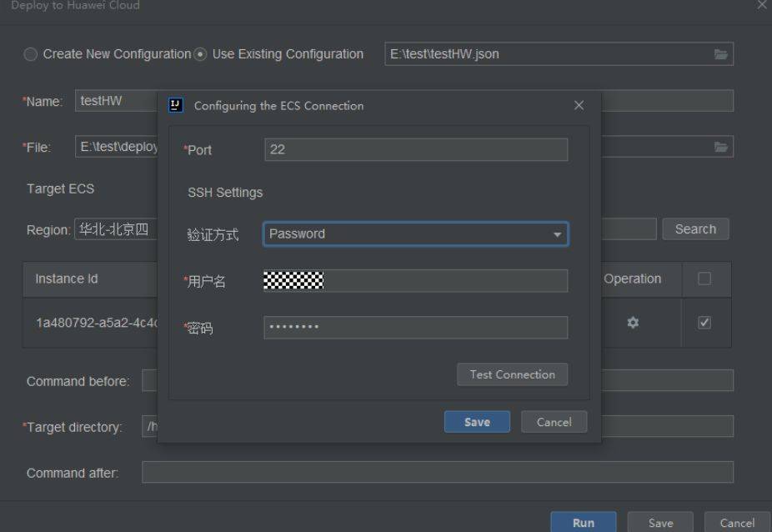Click Search button for target ECS
Viewport: 772px width, 532px height.
695,229
